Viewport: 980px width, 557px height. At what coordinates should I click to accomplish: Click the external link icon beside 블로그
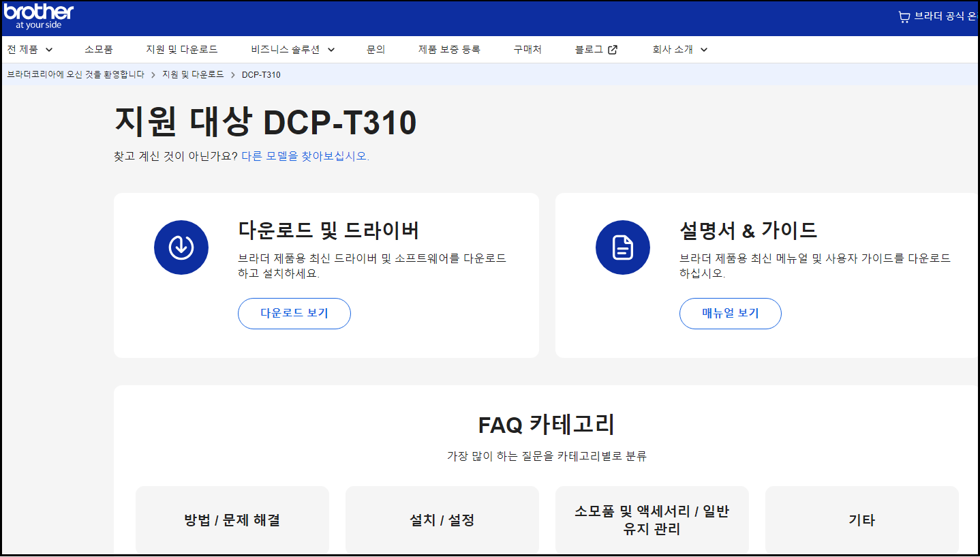click(613, 48)
